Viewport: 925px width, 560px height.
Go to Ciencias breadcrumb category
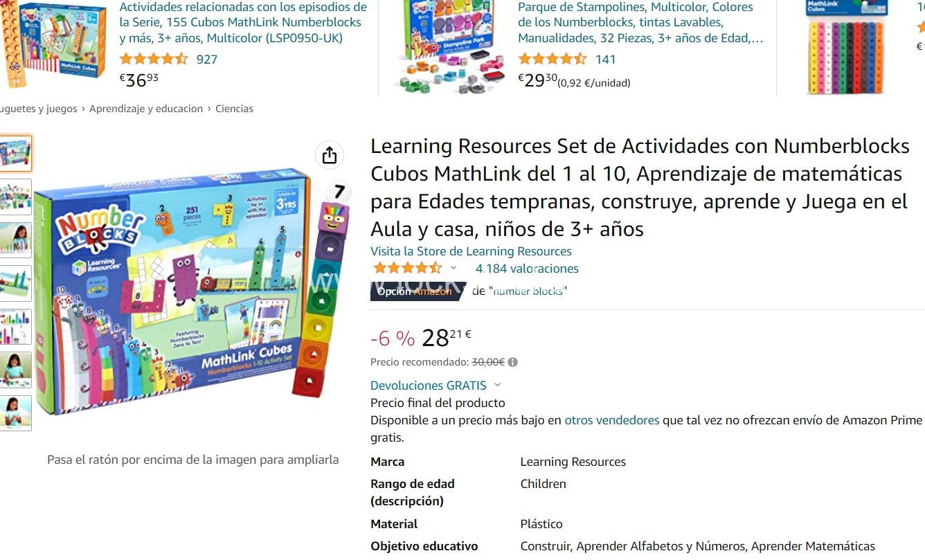234,109
